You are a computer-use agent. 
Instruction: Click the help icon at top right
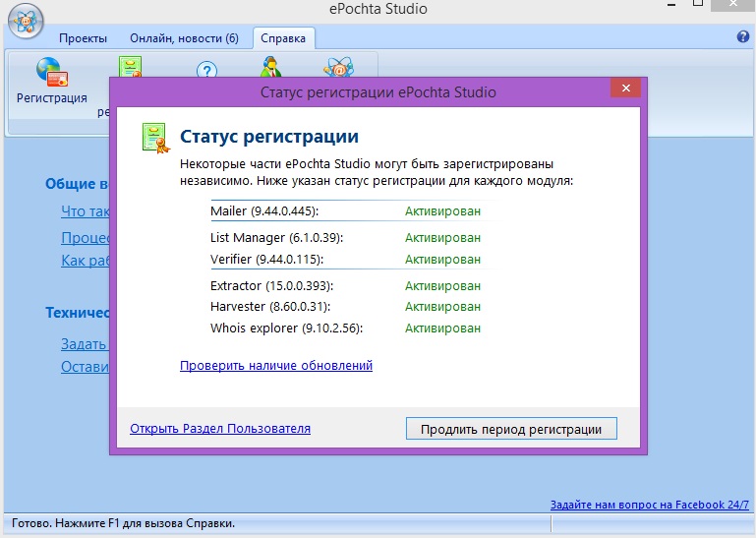[x=743, y=36]
